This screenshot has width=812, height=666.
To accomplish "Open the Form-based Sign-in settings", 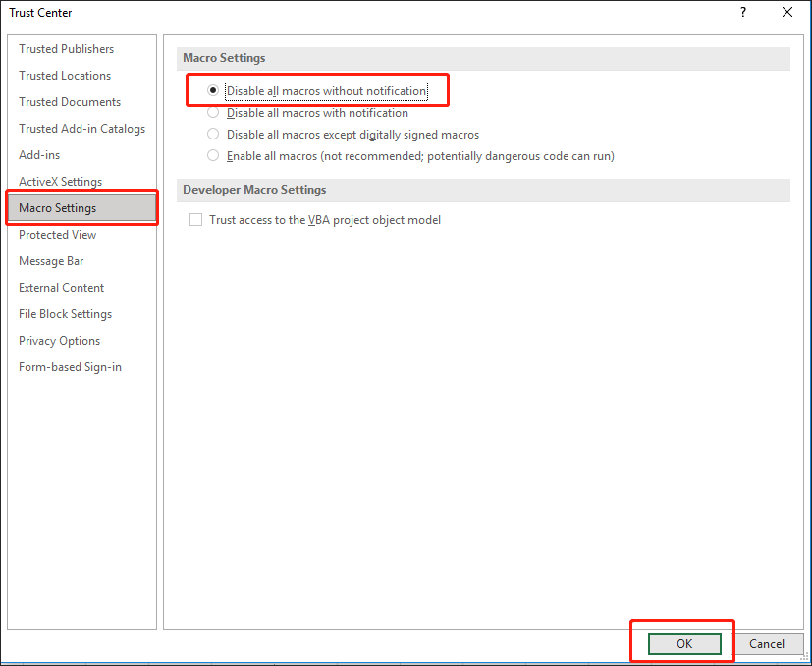I will pos(70,366).
